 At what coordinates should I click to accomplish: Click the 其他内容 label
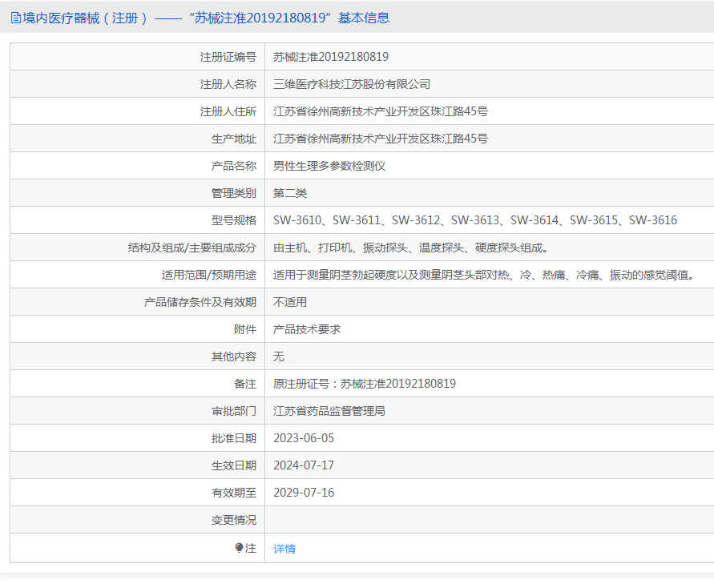[x=234, y=356]
